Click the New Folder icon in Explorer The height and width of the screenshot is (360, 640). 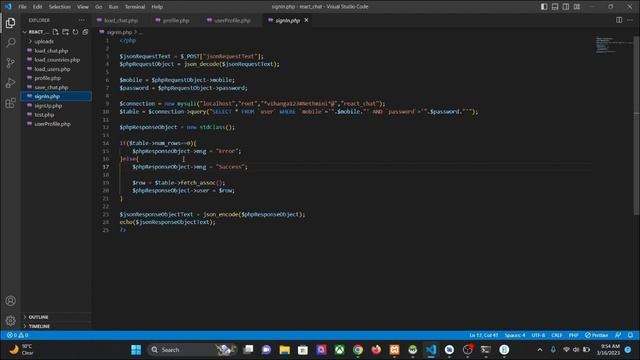click(65, 32)
